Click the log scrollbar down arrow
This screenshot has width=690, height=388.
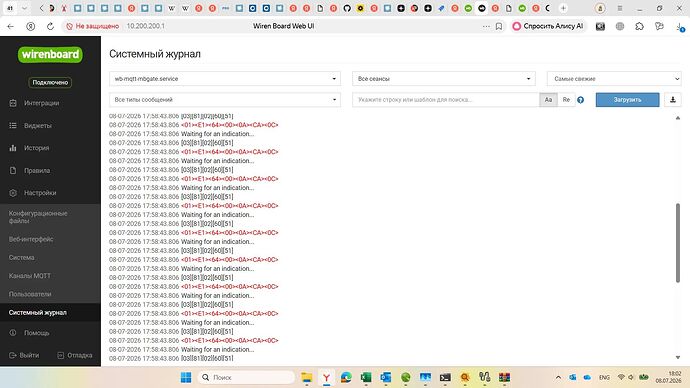(x=678, y=357)
